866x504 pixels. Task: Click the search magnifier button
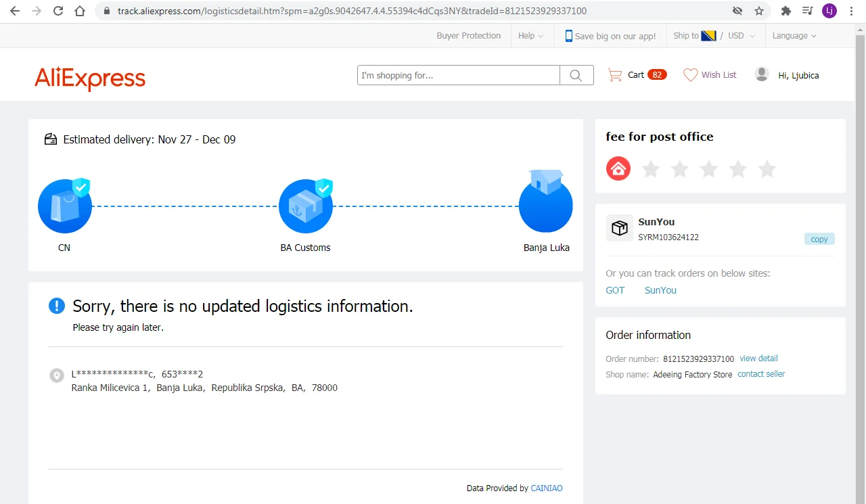coord(576,75)
